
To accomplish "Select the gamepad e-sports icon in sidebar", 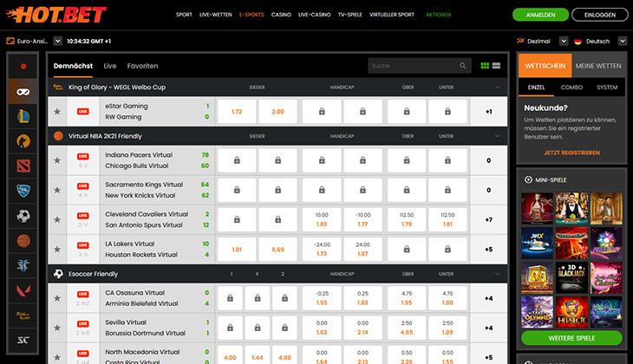I will (x=23, y=92).
